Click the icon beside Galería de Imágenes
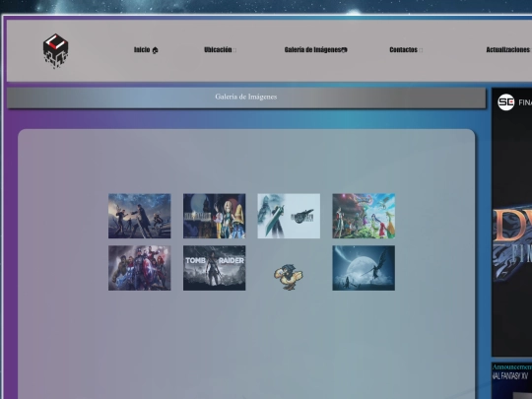 [x=344, y=50]
